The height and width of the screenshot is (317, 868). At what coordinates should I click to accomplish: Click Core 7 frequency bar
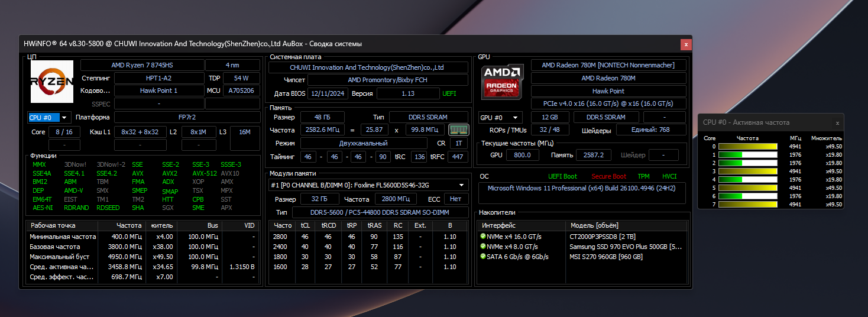coord(747,204)
